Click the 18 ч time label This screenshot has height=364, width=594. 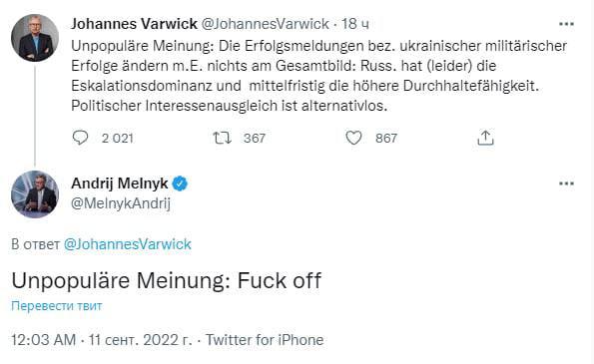(x=355, y=24)
